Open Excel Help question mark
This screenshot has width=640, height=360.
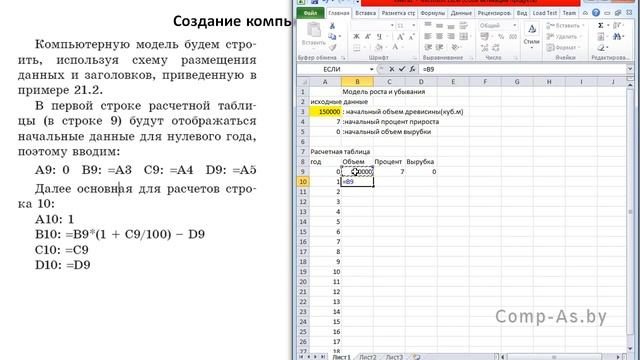(x=596, y=13)
